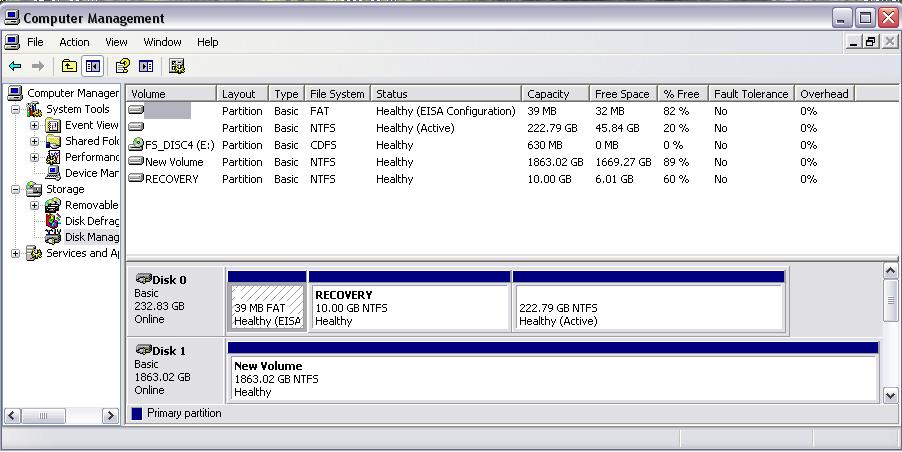Click the '1669.27 GB' free space cell
This screenshot has height=452, width=902.
[x=623, y=162]
